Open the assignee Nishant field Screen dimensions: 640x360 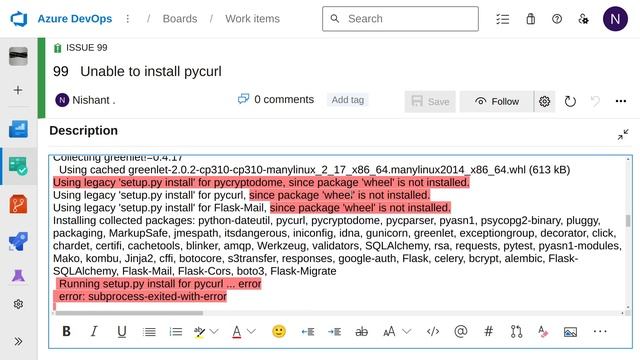[x=85, y=100]
